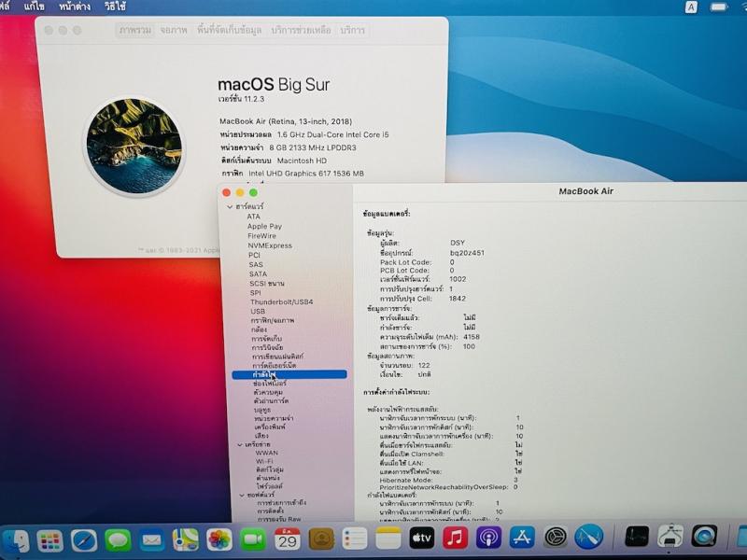The height and width of the screenshot is (560, 747).
Task: Collapse the ซอฟต์แวร์ section in the sidebar
Action: [242, 495]
